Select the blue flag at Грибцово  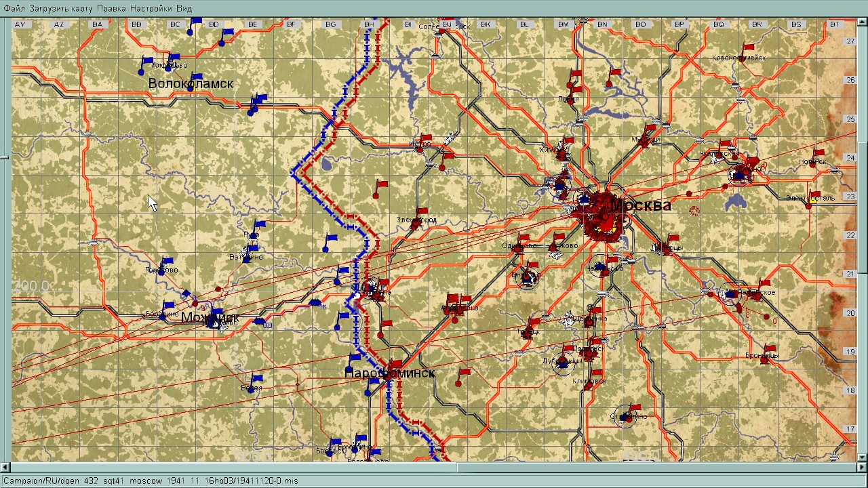click(165, 265)
